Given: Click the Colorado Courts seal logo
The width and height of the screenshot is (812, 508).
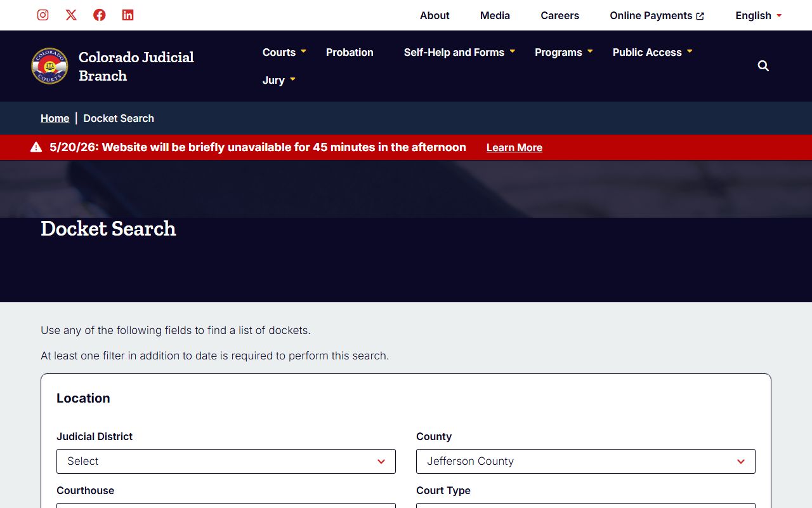Looking at the screenshot, I should pos(49,66).
